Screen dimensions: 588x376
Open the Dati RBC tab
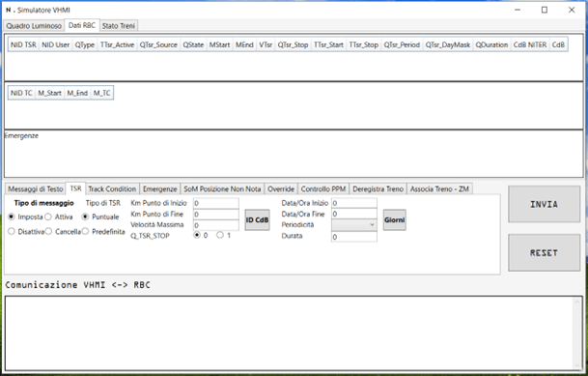point(82,25)
